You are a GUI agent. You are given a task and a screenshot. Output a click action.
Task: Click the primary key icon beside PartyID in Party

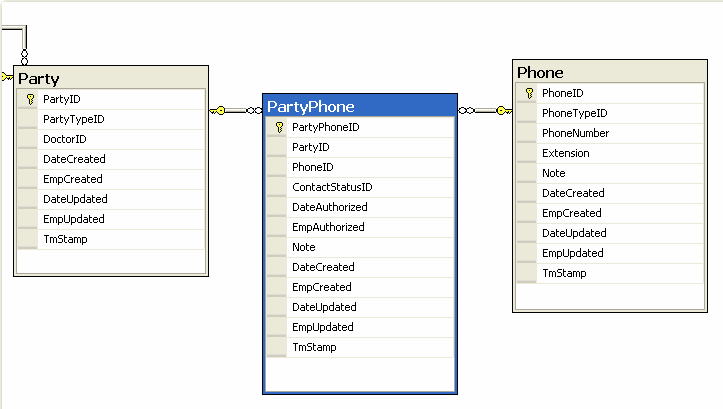coord(30,99)
